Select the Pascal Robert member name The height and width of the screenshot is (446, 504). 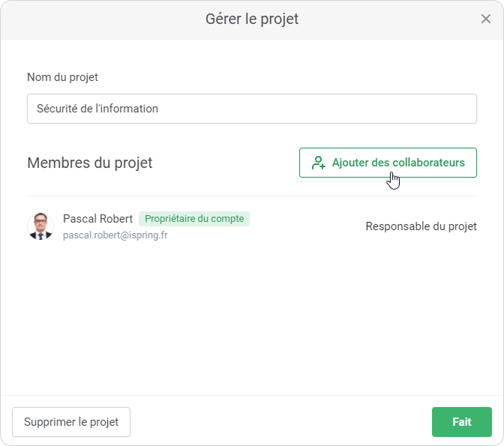[97, 219]
